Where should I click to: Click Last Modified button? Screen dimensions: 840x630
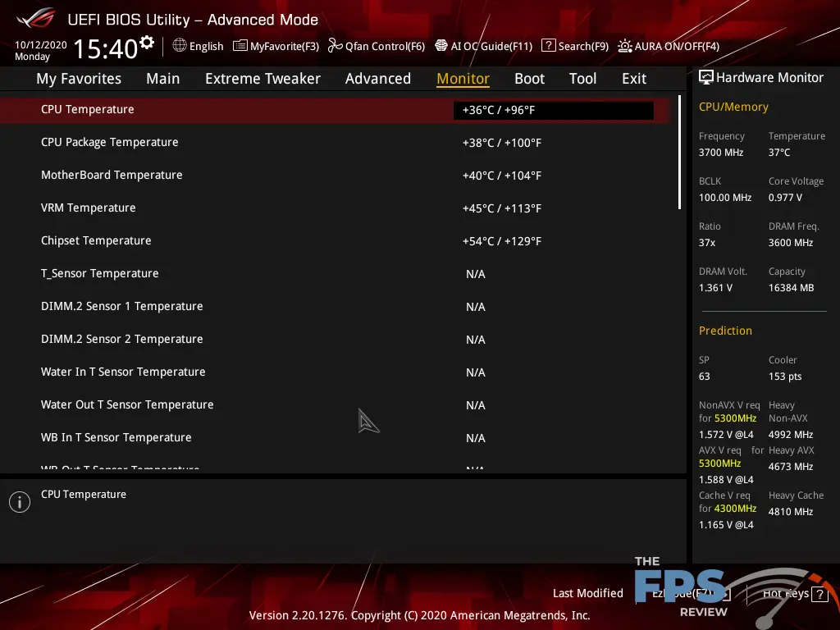tap(587, 593)
